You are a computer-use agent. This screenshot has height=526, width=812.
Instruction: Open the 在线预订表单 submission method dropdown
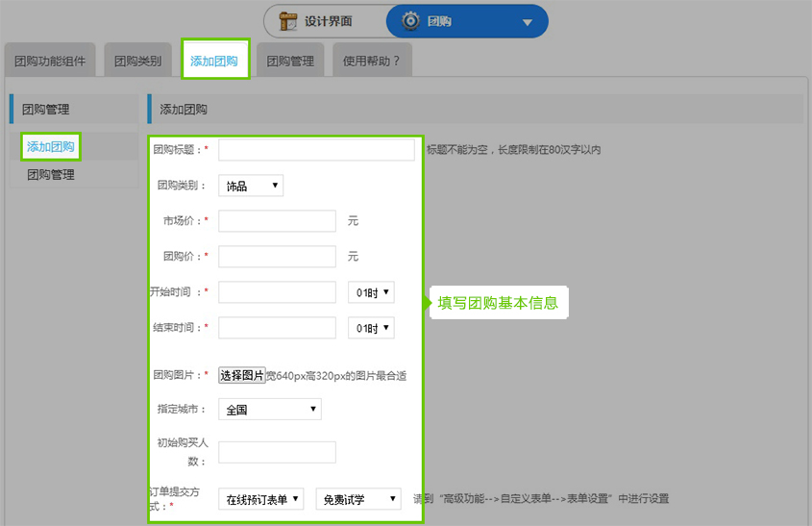(261, 499)
